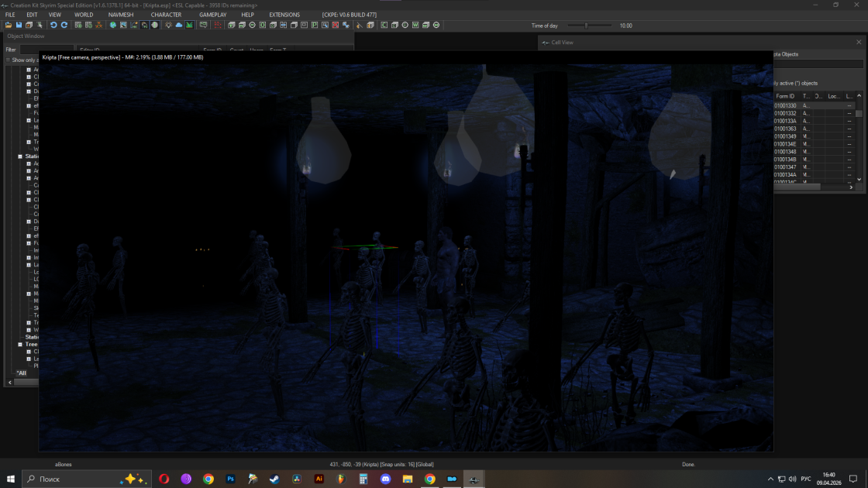Screen dimensions: 868x488
Task: Open Adobe Illustrator from the taskbar
Action: click(319, 479)
